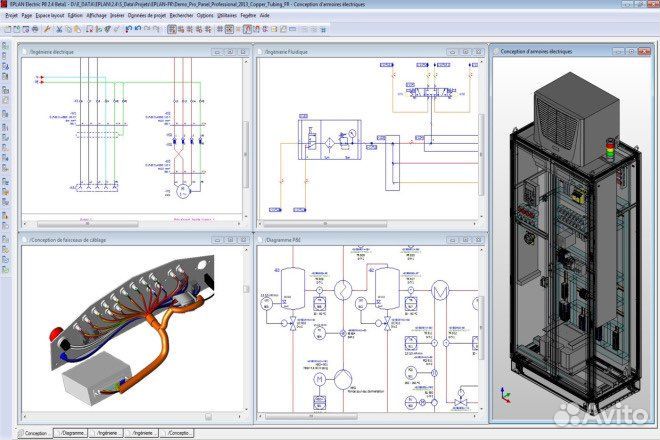This screenshot has height=440, width=660.
Task: Click page icon in Ingénierie électrique title bar
Action: click(x=26, y=50)
